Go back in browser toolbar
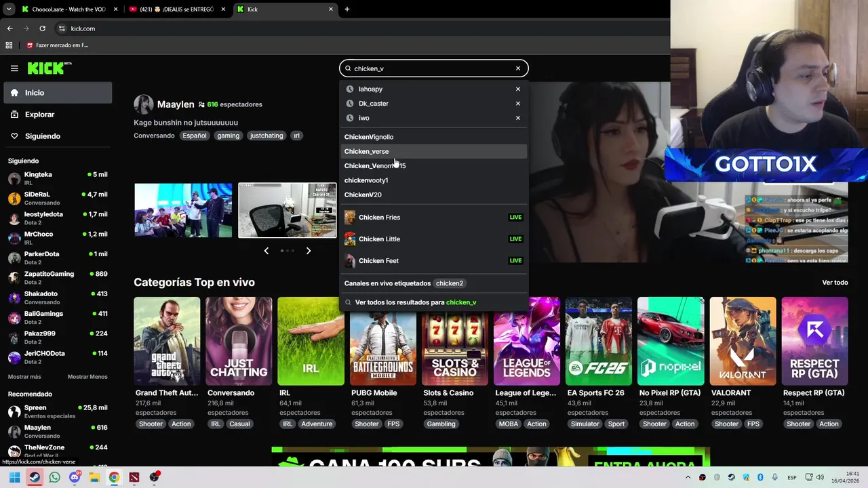This screenshot has width=868, height=488. coord(9,28)
